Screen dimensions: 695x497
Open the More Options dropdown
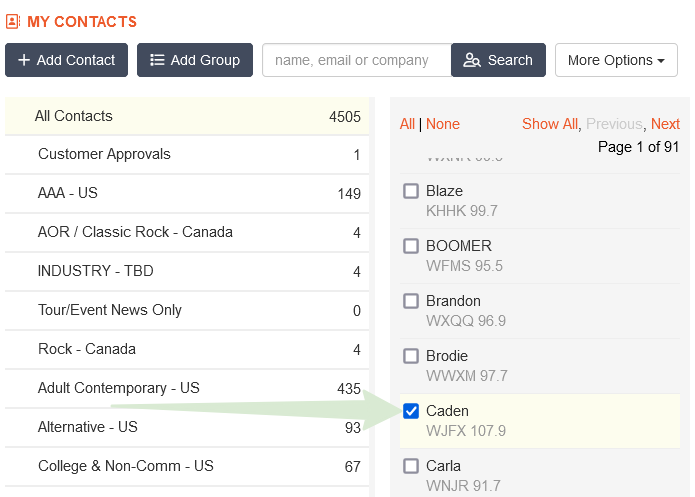click(x=615, y=60)
